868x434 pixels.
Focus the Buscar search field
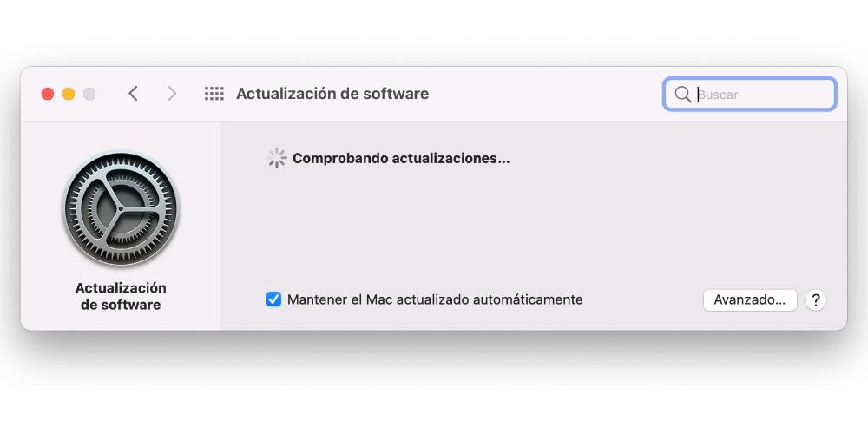(x=750, y=94)
